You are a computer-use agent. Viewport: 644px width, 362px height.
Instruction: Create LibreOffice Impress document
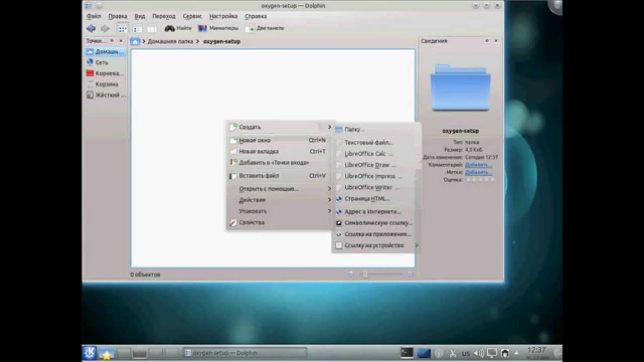tap(375, 176)
